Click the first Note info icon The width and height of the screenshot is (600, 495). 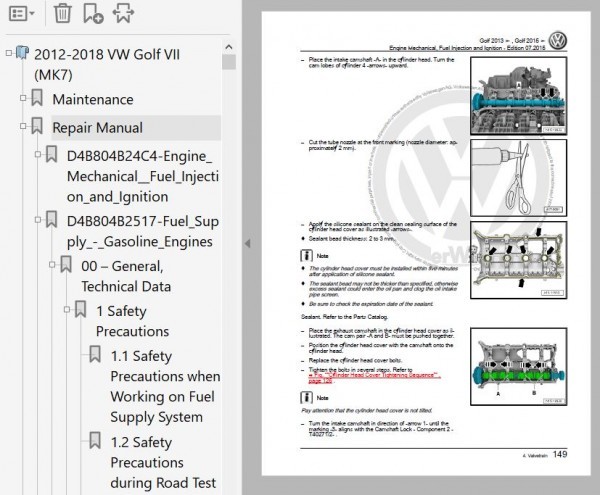pyautogui.click(x=306, y=256)
